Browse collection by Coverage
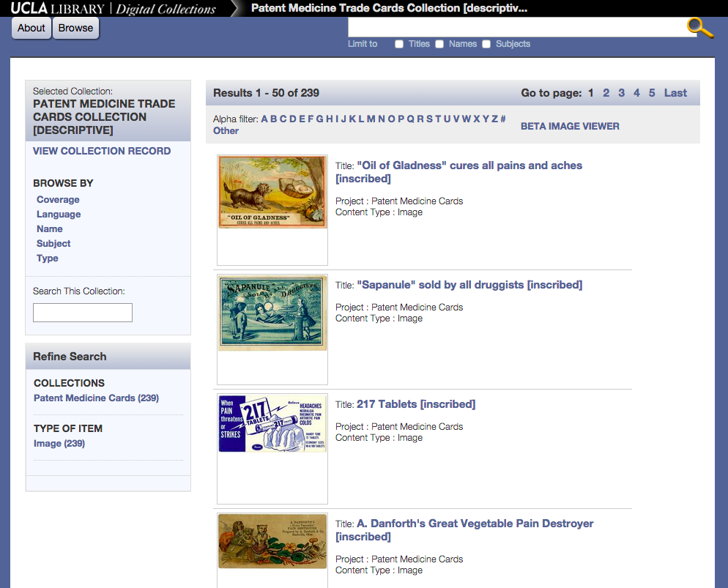This screenshot has height=588, width=728. pos(58,199)
